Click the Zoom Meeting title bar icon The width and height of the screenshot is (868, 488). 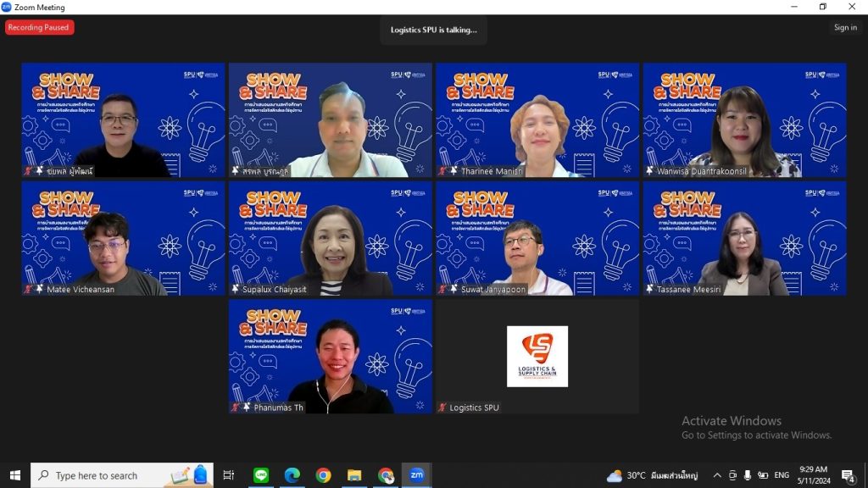click(6, 7)
